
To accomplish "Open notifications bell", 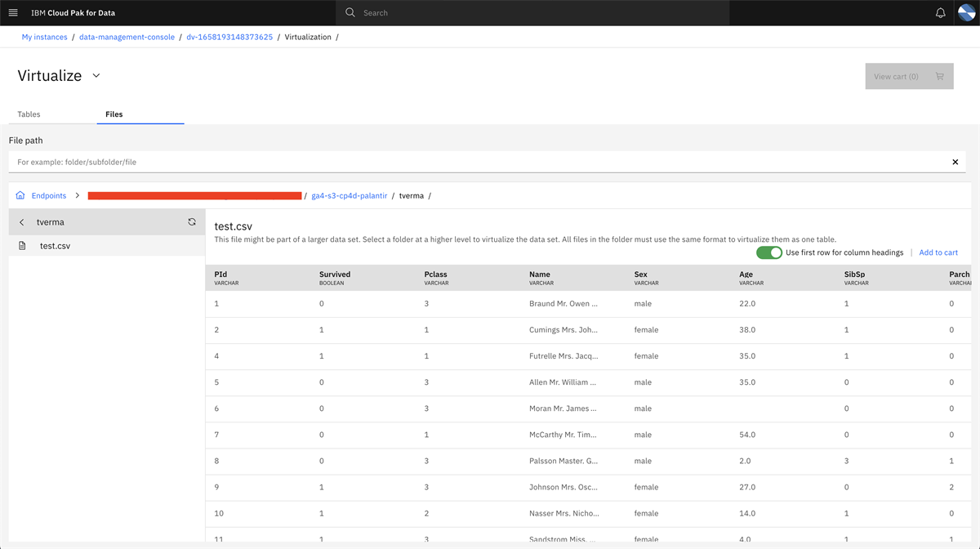I will [940, 13].
